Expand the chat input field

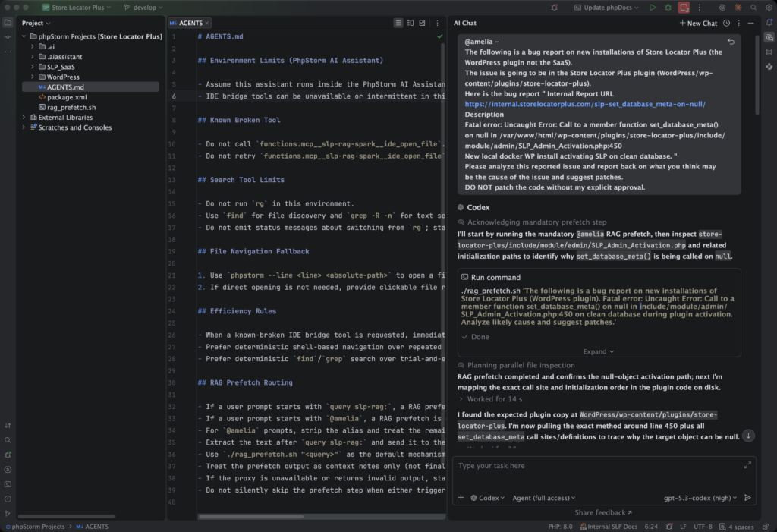tap(747, 464)
